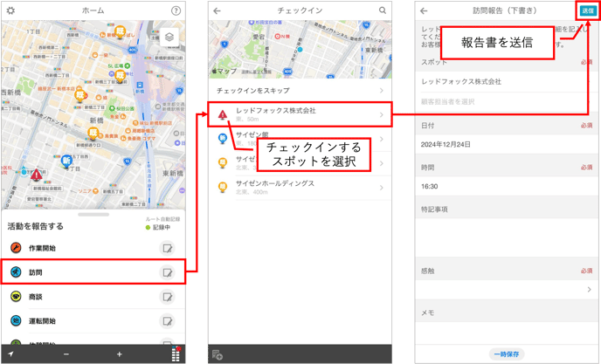Click 一時保存 button
Viewport: 601px width, 364px height.
[507, 354]
